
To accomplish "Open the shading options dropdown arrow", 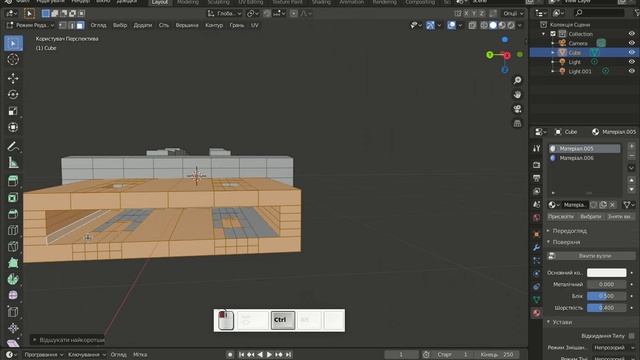I will click(520, 25).
